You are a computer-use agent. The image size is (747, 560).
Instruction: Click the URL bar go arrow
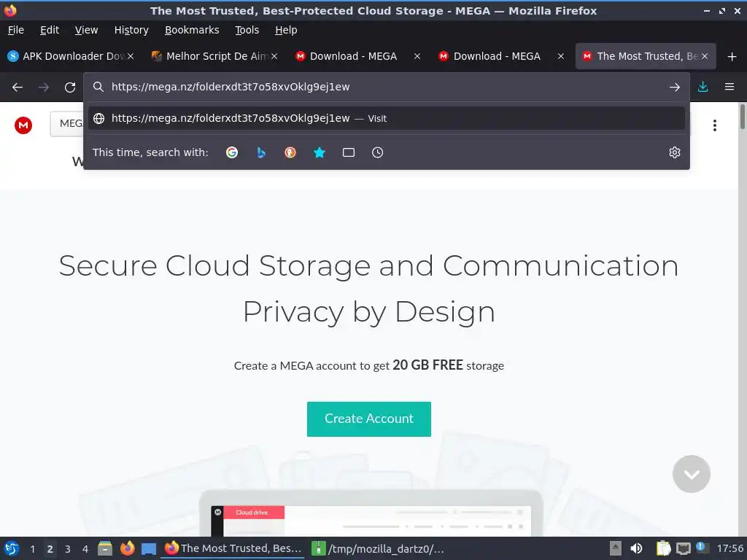click(674, 87)
